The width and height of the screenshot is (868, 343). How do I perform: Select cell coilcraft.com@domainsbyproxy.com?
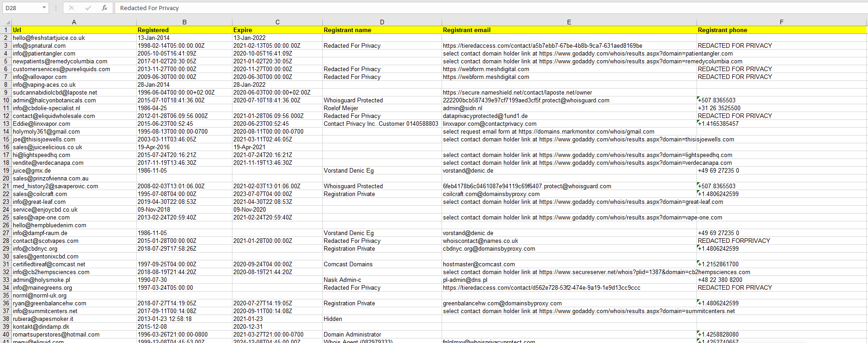[x=569, y=194]
